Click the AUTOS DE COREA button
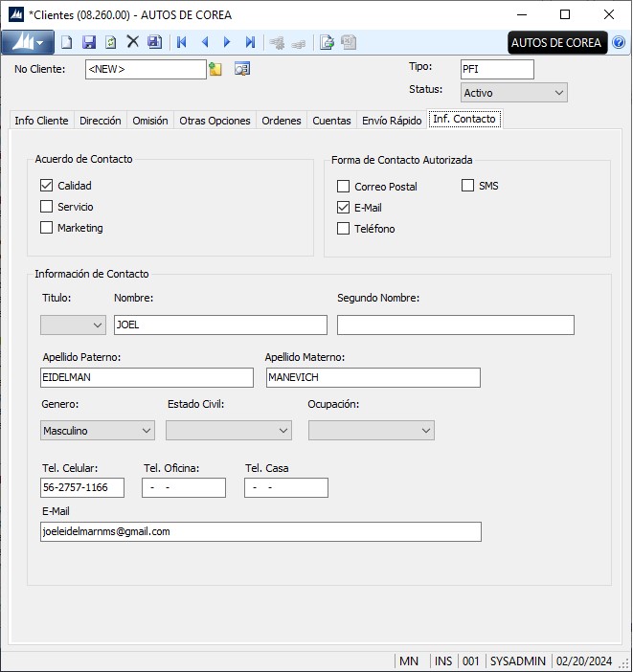This screenshot has width=633, height=672. click(x=556, y=42)
